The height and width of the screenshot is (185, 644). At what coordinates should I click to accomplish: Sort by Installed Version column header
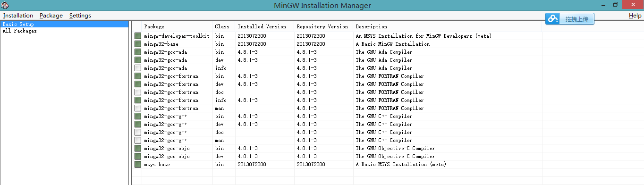point(265,27)
